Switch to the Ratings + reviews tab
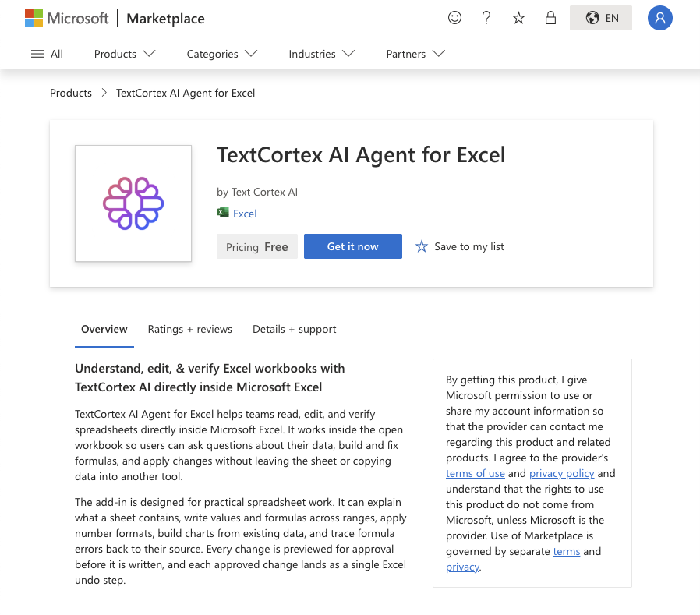The width and height of the screenshot is (700, 615). [x=189, y=330]
